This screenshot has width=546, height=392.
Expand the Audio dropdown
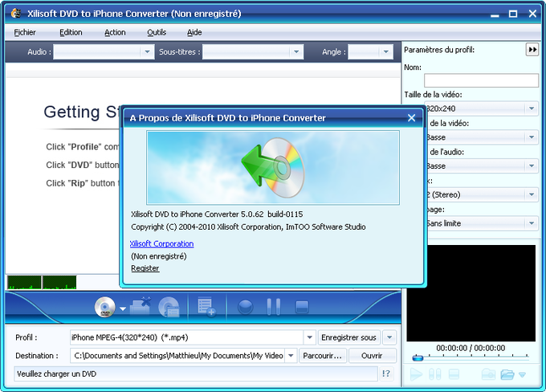(x=147, y=52)
